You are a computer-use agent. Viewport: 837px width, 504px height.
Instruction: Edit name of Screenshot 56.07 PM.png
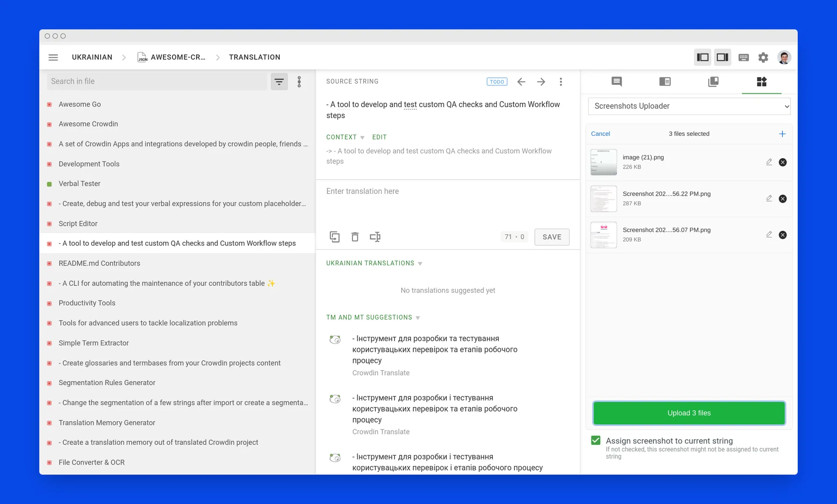[x=769, y=234]
